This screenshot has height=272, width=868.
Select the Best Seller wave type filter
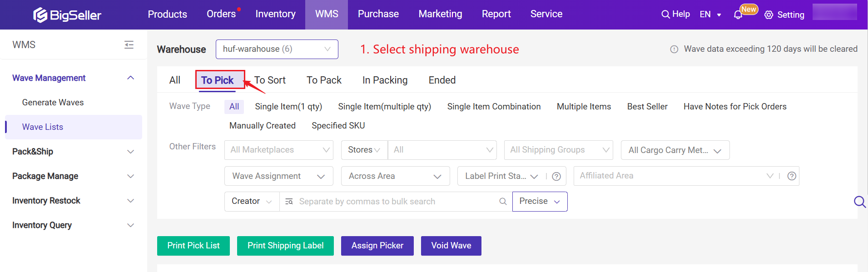point(647,107)
